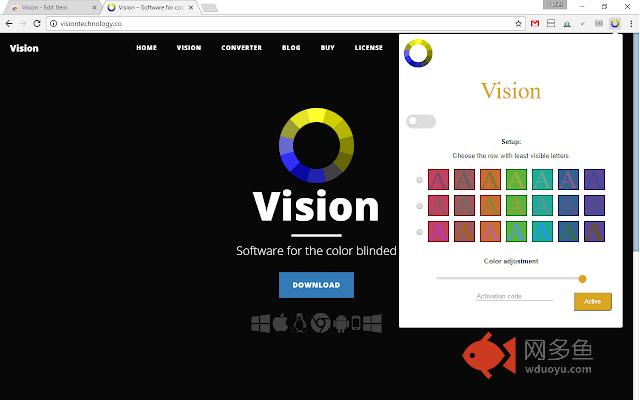Image resolution: width=640 pixels, height=400 pixels.
Task: Click the DOWNLOAD button
Action: click(316, 285)
